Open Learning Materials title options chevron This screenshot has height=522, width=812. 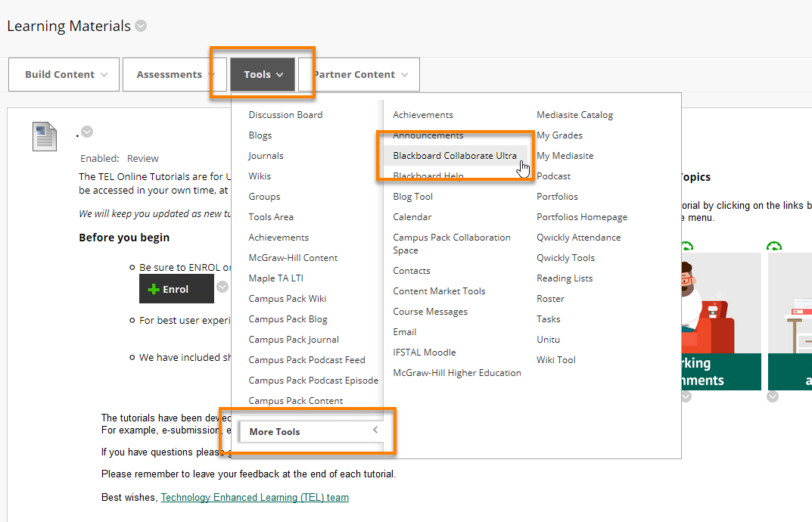click(141, 26)
